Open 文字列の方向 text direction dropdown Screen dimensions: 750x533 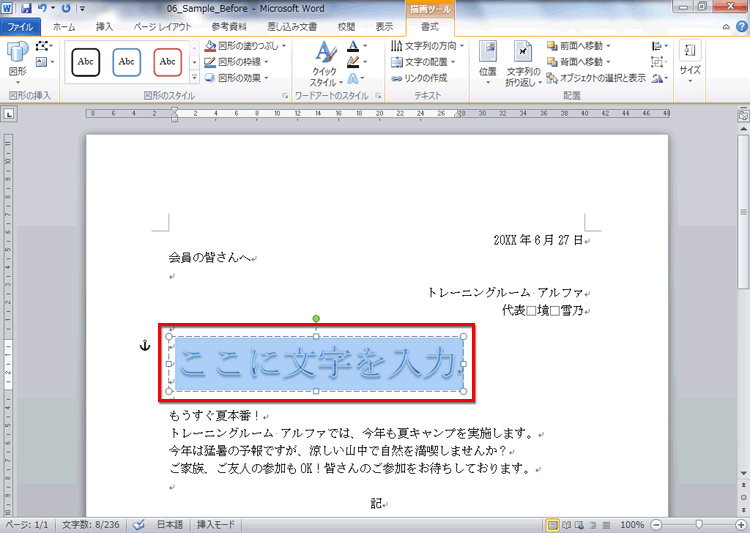coord(427,46)
